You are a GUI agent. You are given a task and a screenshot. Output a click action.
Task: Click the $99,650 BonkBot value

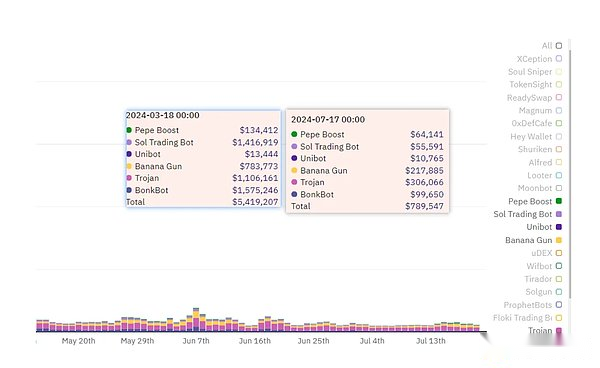(427, 194)
